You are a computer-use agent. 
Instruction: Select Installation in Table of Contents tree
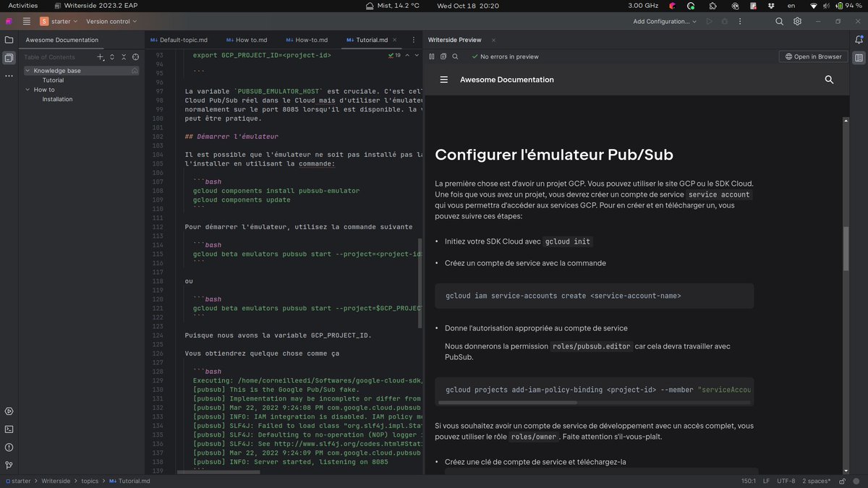tap(57, 99)
